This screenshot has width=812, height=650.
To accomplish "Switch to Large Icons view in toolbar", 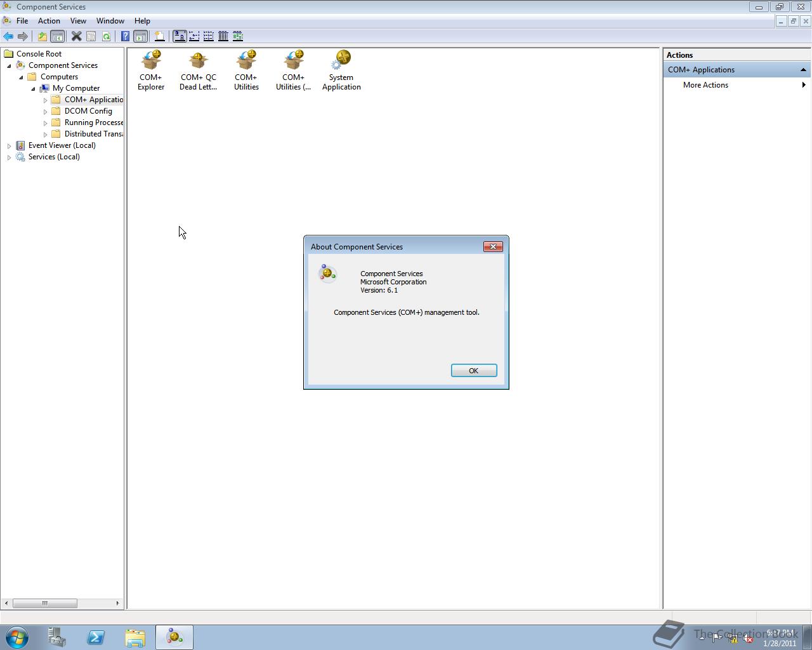I will point(180,36).
